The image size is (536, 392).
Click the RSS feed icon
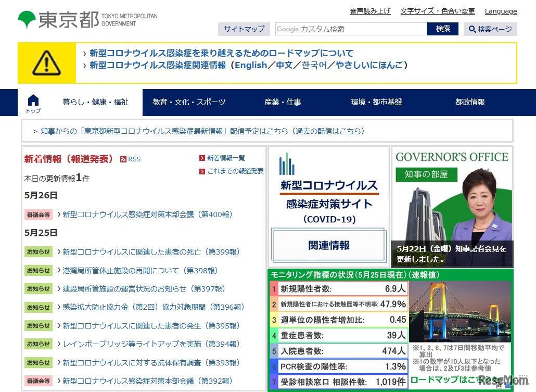123,159
